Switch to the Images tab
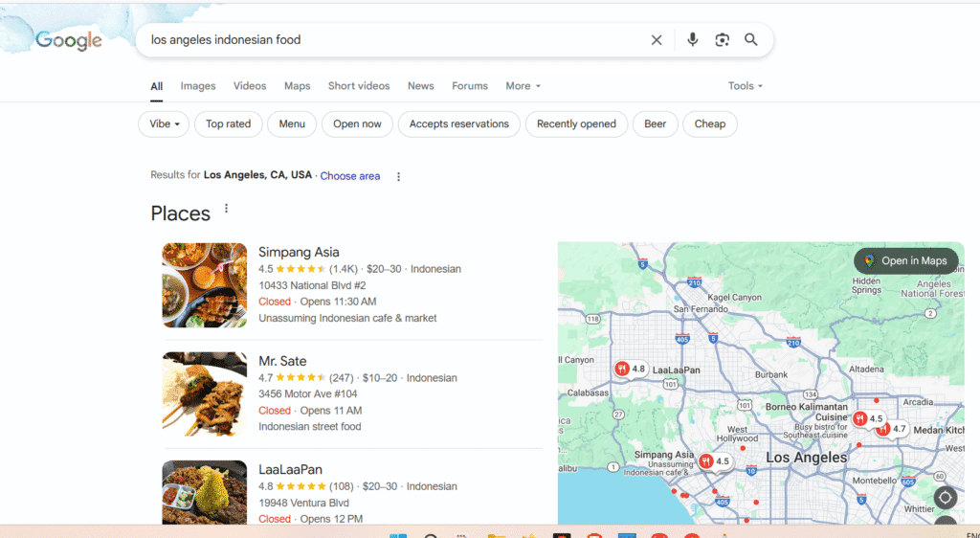 click(198, 86)
